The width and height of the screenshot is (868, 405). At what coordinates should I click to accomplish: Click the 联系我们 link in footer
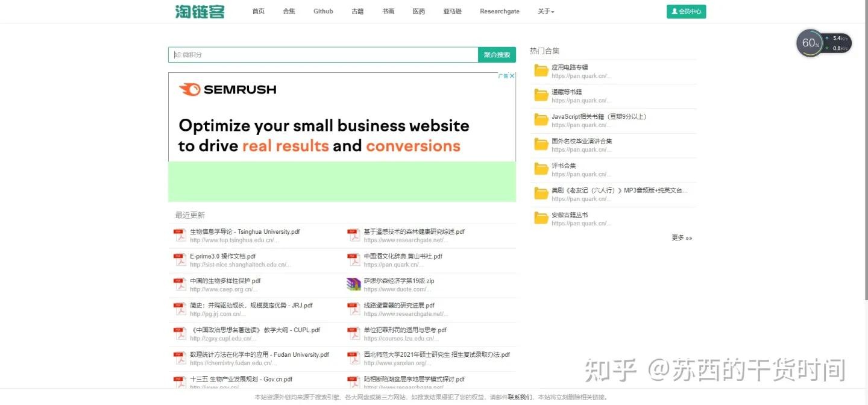tap(520, 397)
